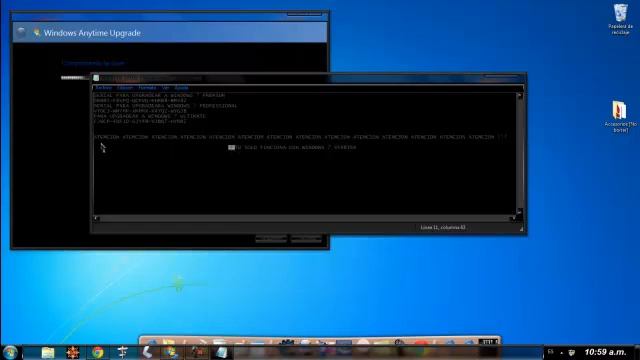
Task: Open the Ayuda menu in Notepad
Action: 181,88
